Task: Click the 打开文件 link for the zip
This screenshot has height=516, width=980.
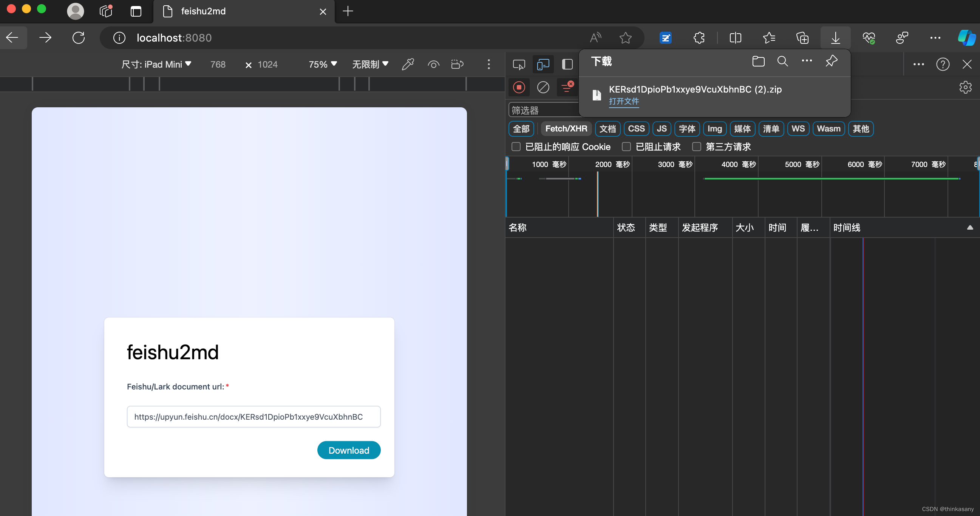Action: pyautogui.click(x=623, y=102)
